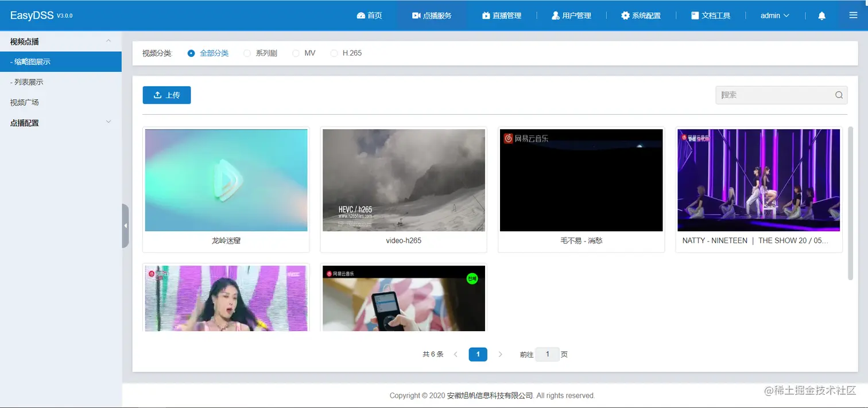Open 点播服务 top menu

click(432, 15)
